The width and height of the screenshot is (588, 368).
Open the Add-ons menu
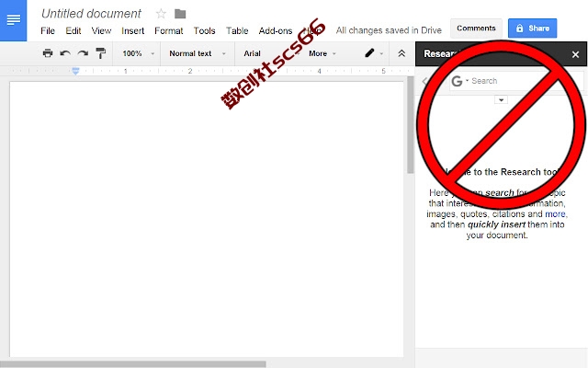point(276,30)
